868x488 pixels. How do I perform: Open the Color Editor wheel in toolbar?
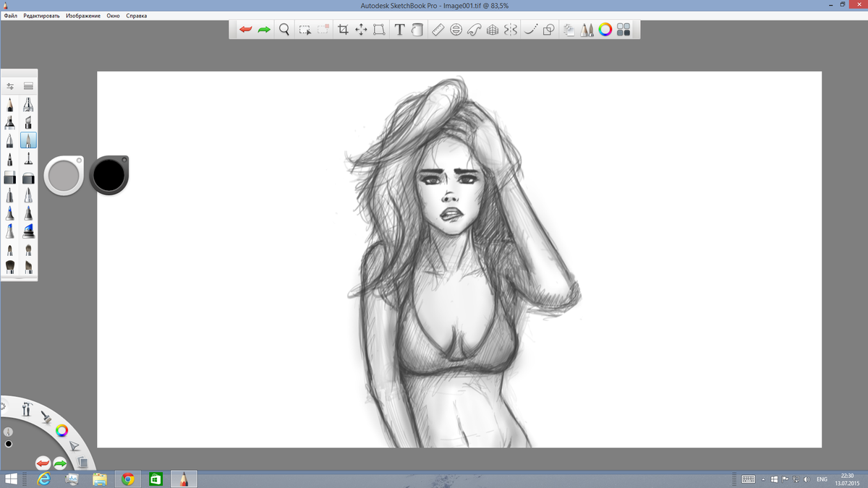pyautogui.click(x=605, y=30)
